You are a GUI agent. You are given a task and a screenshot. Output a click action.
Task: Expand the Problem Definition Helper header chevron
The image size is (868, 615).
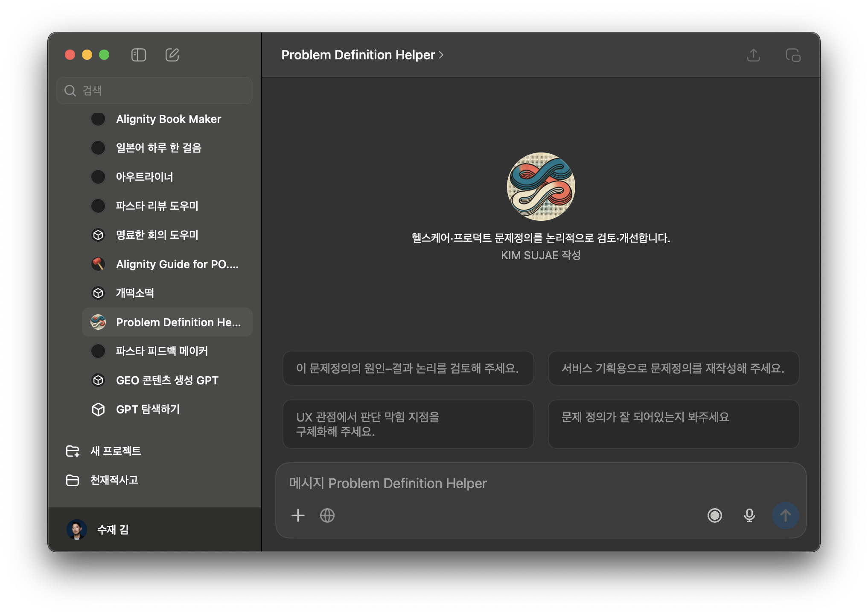(441, 55)
